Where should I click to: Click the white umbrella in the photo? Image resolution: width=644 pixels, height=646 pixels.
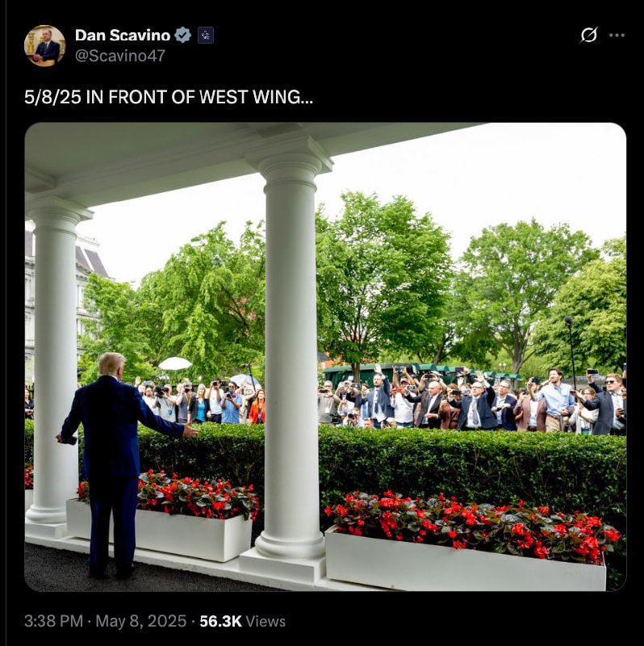(175, 363)
